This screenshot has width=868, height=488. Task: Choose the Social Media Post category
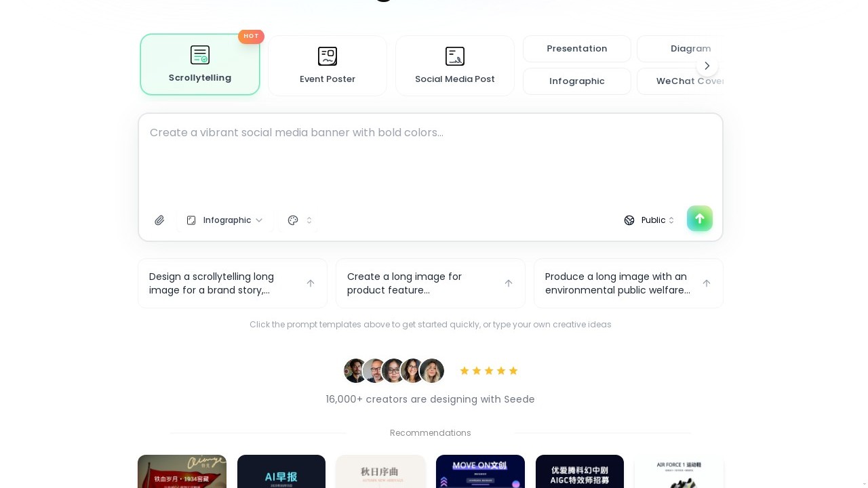455,66
